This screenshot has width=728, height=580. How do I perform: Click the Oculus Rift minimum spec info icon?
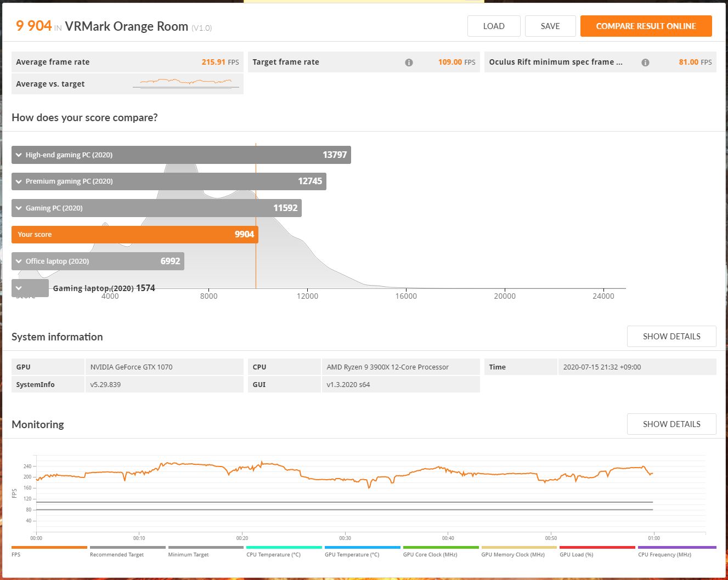(645, 62)
